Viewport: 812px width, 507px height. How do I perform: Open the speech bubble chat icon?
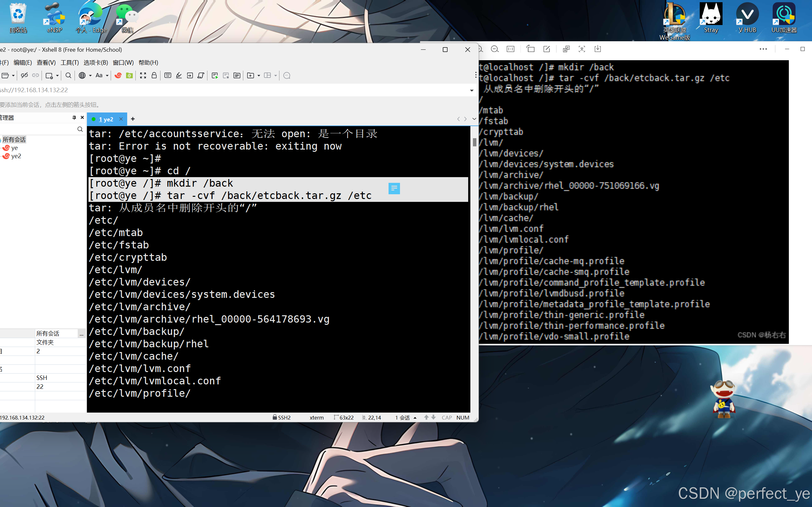(286, 75)
